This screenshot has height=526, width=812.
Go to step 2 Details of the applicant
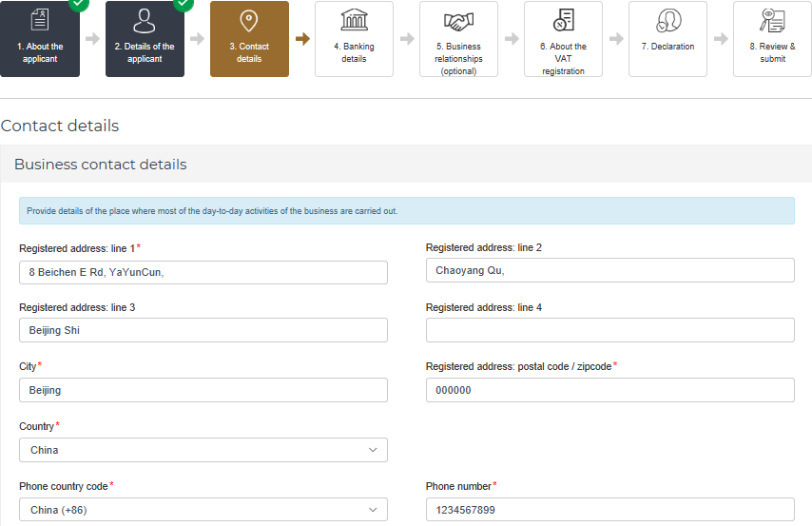point(145,39)
